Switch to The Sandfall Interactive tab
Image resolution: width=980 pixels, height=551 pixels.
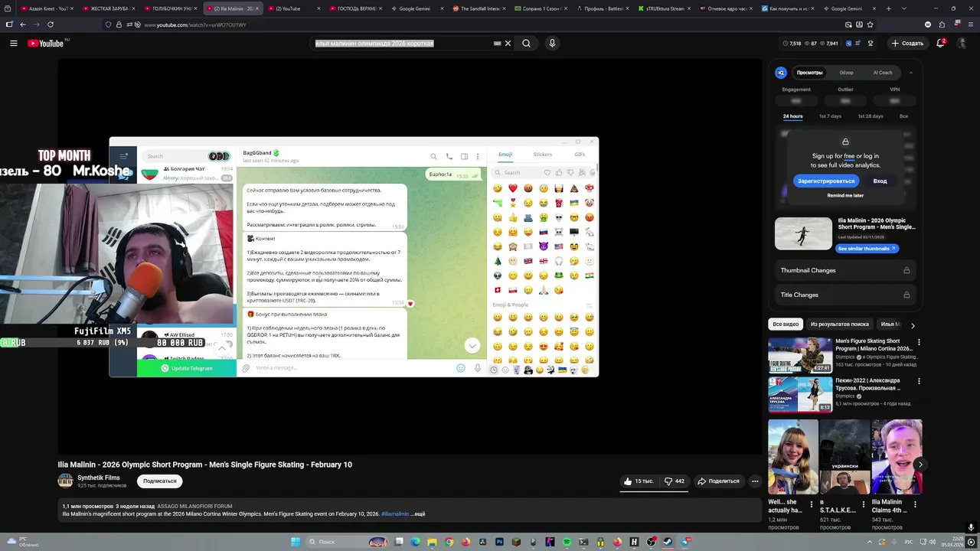(479, 8)
